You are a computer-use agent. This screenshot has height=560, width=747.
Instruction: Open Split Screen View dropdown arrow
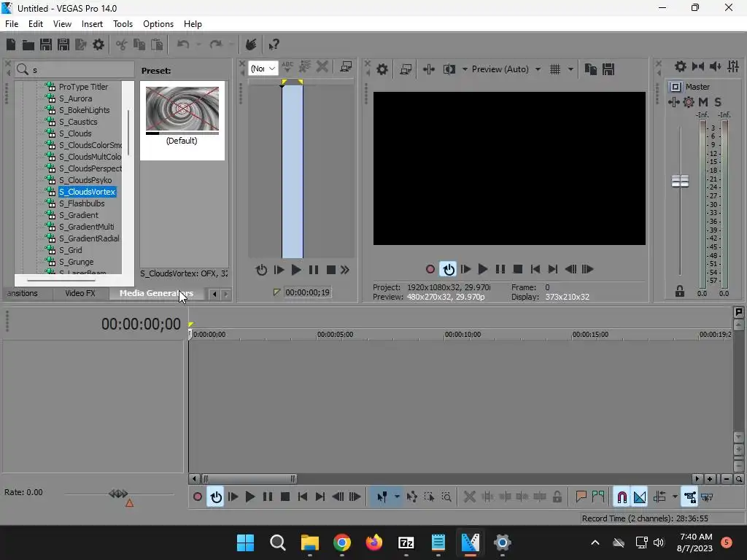point(465,69)
